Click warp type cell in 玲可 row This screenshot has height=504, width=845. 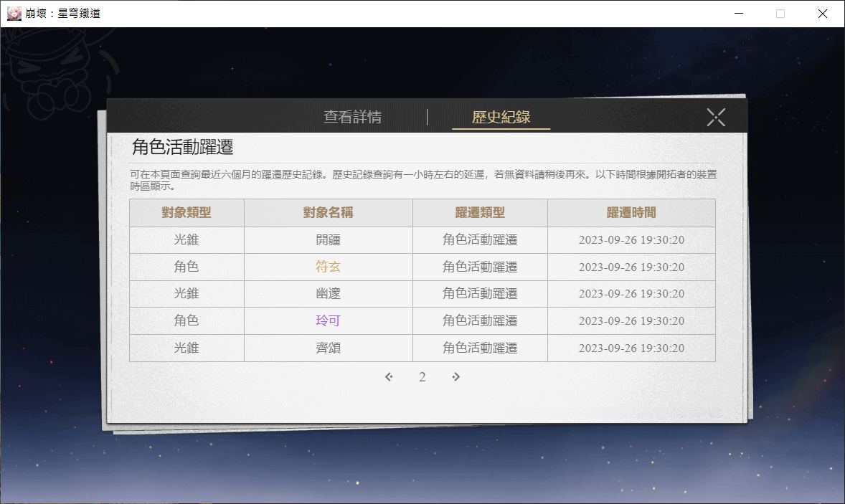[x=480, y=321]
